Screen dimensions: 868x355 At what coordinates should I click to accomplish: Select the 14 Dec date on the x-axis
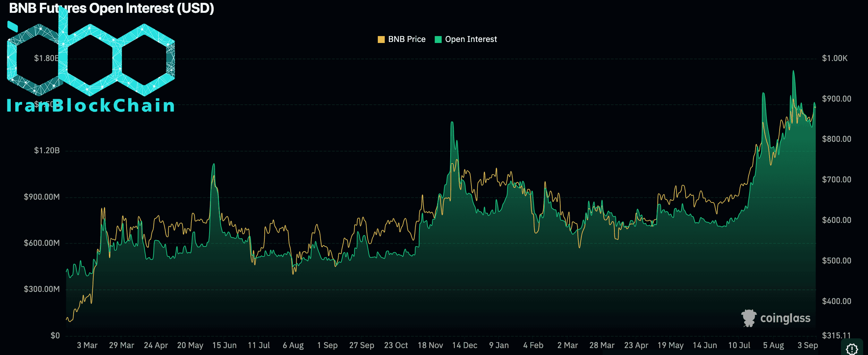(465, 345)
